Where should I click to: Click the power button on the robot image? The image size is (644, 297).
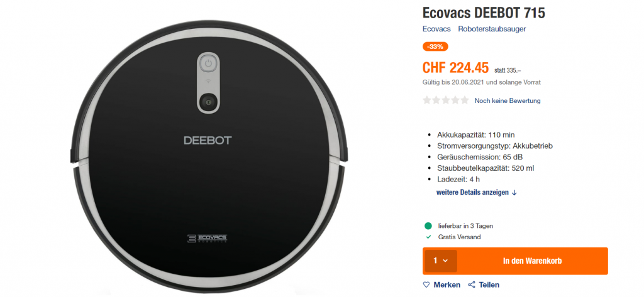click(208, 63)
